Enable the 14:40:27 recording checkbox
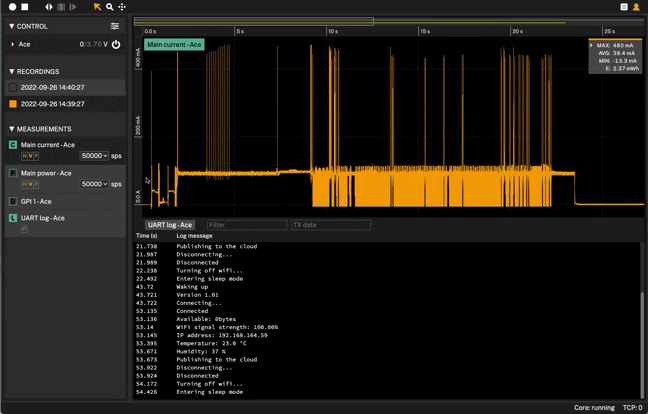This screenshot has height=414, width=648. pos(13,88)
